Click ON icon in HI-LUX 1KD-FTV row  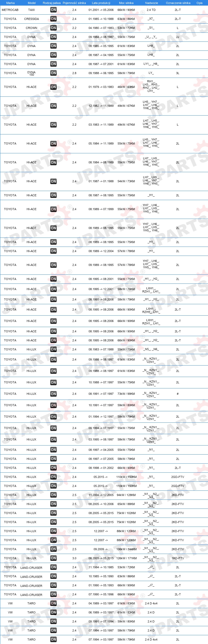53,558
